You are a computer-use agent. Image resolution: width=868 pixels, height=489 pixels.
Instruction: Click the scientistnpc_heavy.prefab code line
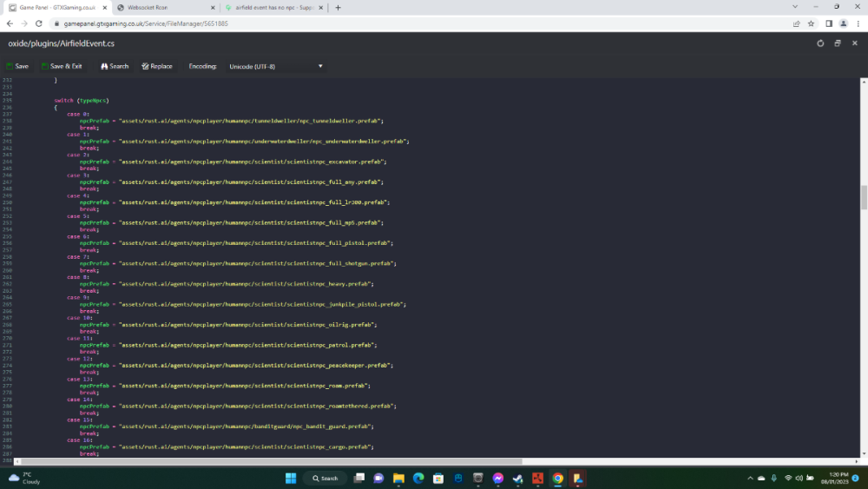[x=227, y=283]
